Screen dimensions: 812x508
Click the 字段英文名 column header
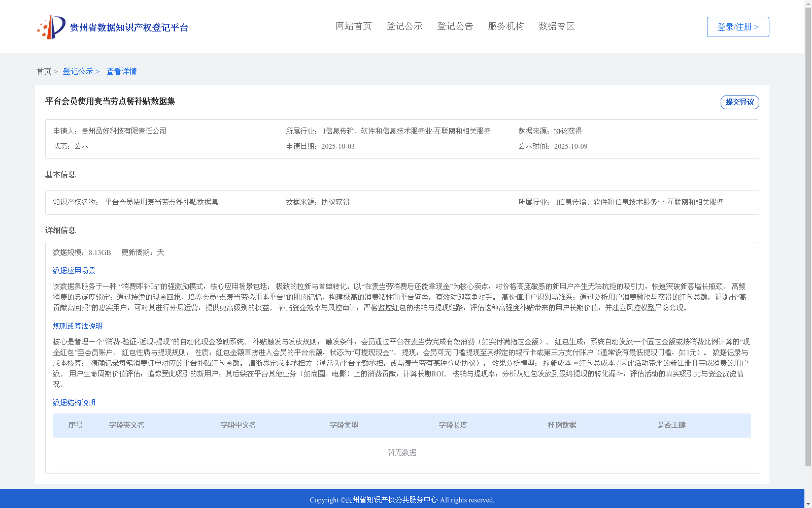click(x=127, y=425)
